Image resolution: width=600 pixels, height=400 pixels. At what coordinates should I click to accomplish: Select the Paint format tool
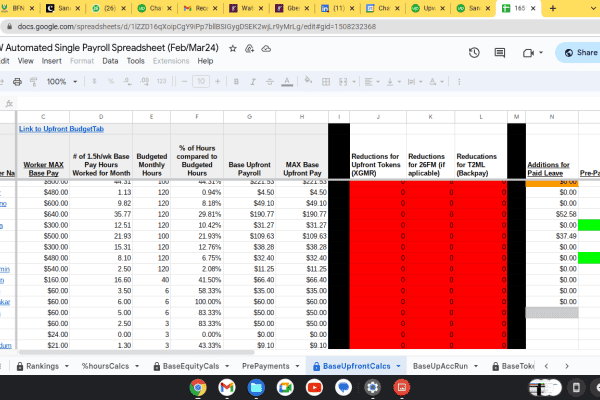(34, 82)
